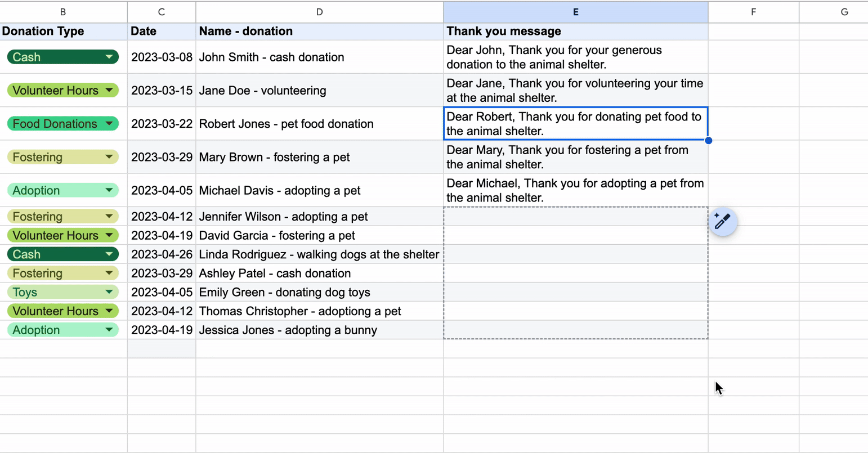Select cell Robert Jones - pet food donation
The image size is (868, 453).
(x=319, y=123)
